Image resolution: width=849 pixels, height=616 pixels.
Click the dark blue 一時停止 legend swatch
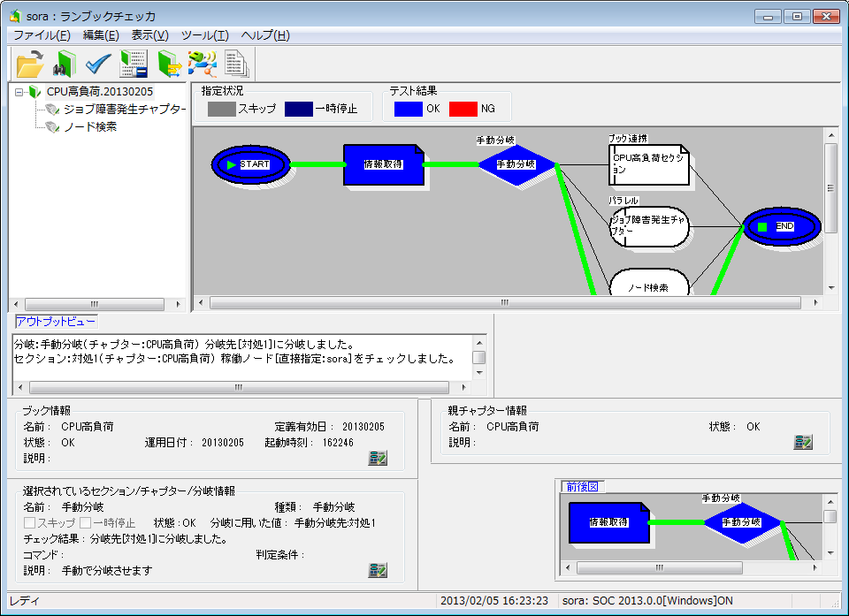point(298,109)
